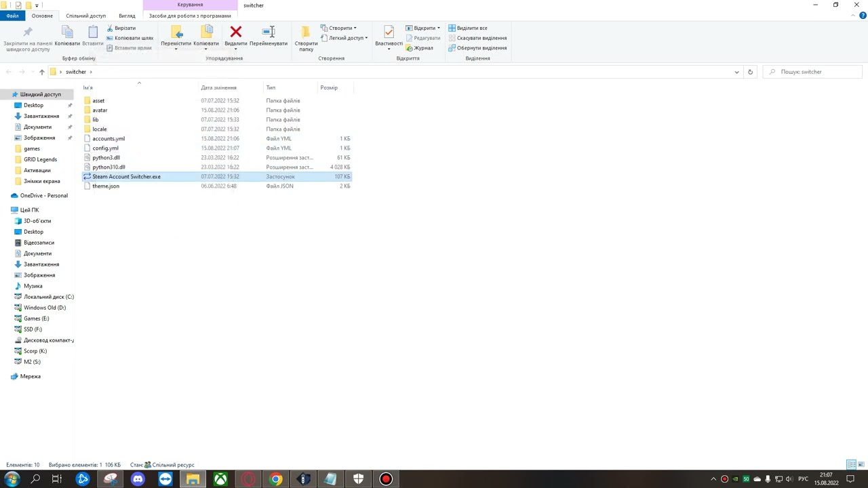The height and width of the screenshot is (488, 868).
Task: Open the 'Файл' menu
Action: point(12,16)
